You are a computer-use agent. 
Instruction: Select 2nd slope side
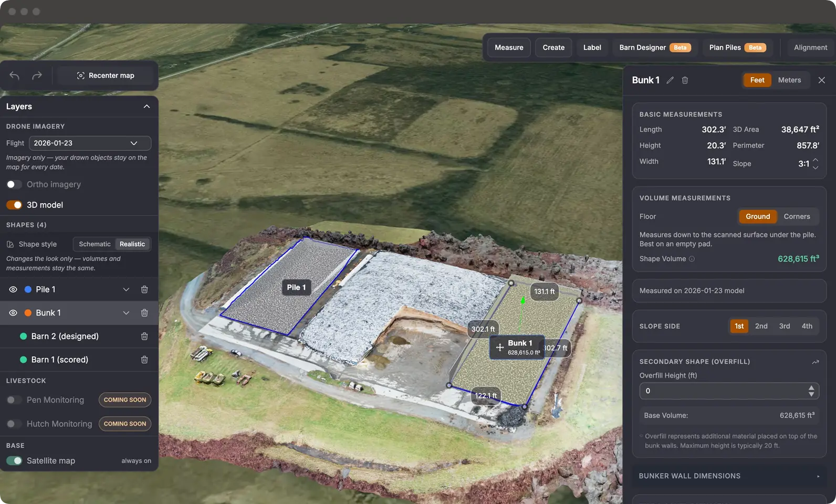click(761, 326)
